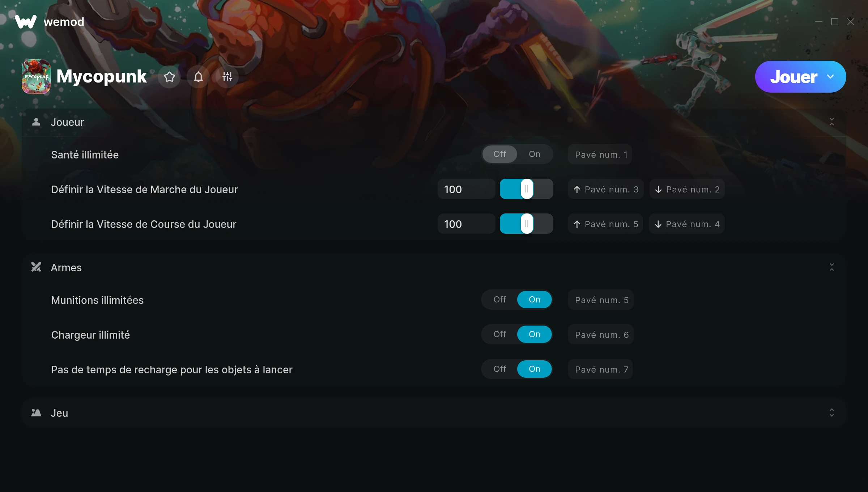This screenshot has height=492, width=868.
Task: Click the run speed value field
Action: tap(466, 224)
